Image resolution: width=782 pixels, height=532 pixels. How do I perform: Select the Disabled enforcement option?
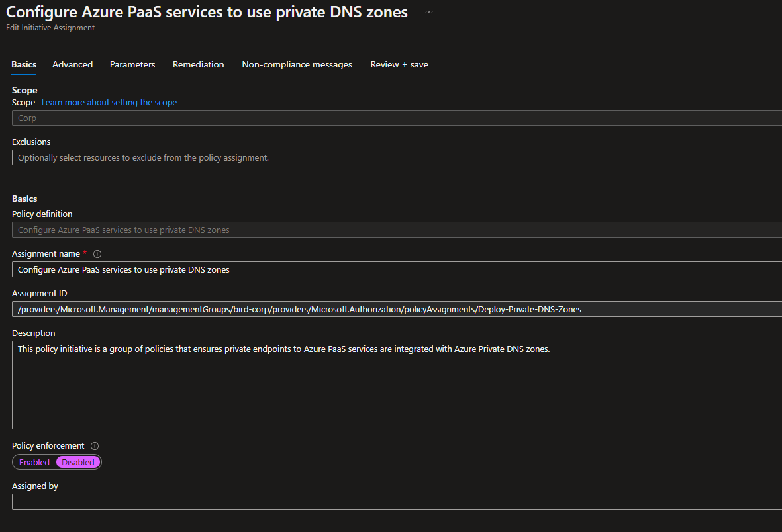pos(77,462)
